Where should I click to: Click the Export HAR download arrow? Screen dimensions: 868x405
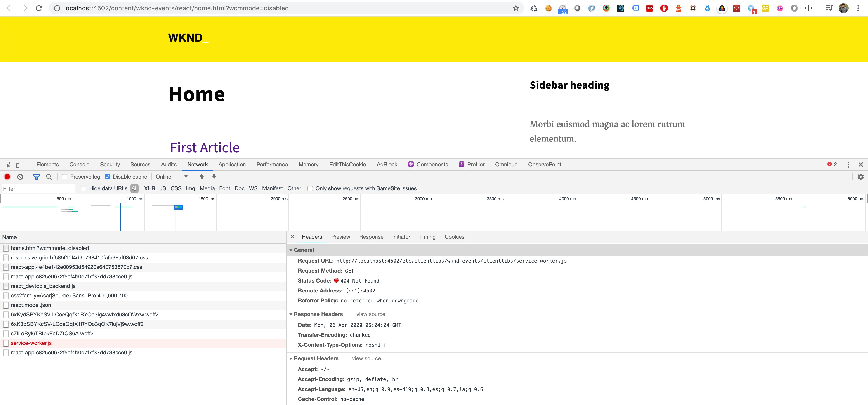pyautogui.click(x=214, y=177)
